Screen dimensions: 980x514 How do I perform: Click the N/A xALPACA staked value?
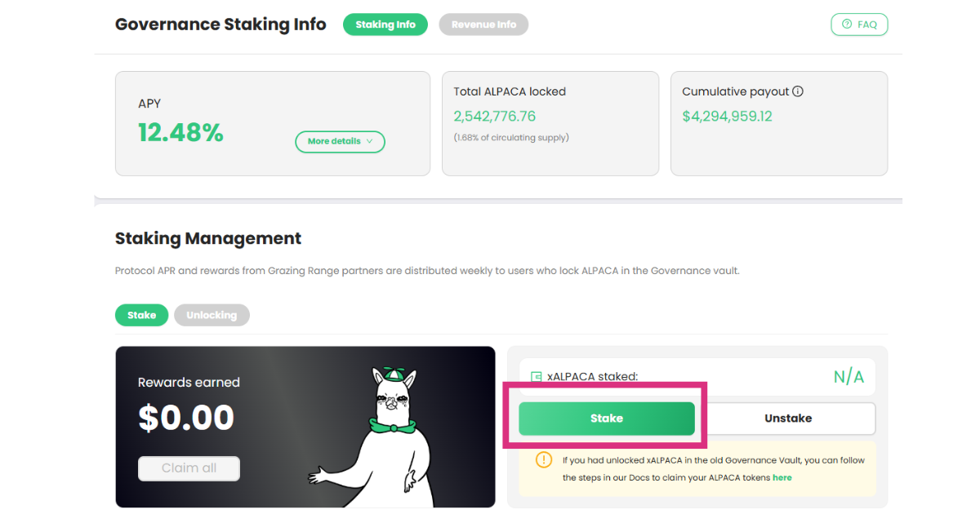point(848,377)
